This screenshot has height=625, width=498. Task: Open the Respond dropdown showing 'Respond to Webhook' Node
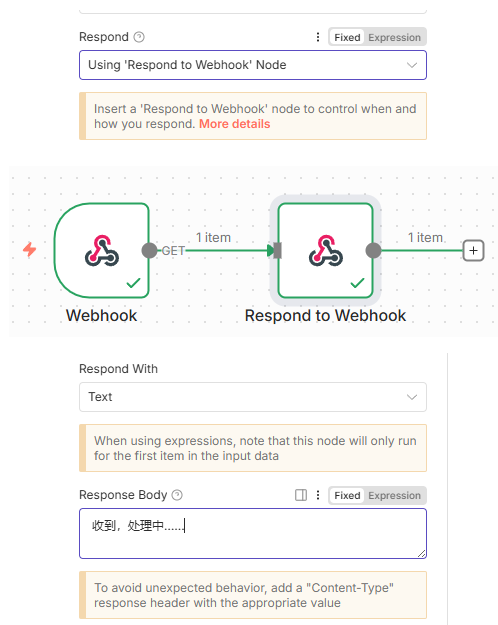253,65
